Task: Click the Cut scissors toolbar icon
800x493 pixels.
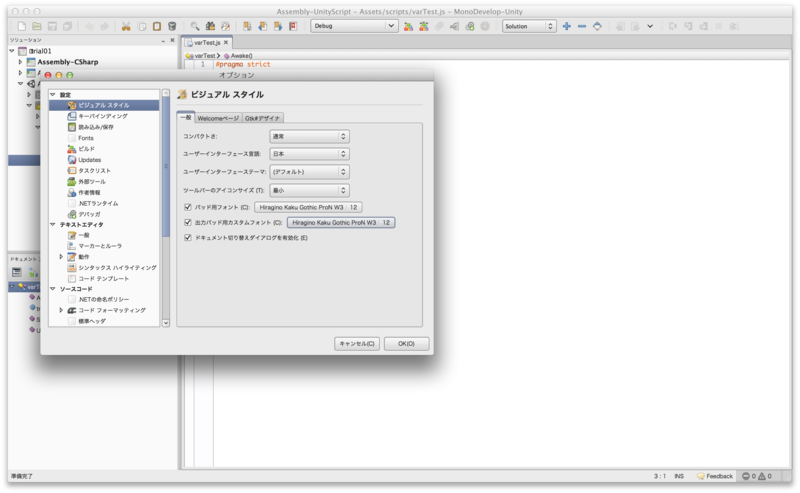Action: point(126,26)
